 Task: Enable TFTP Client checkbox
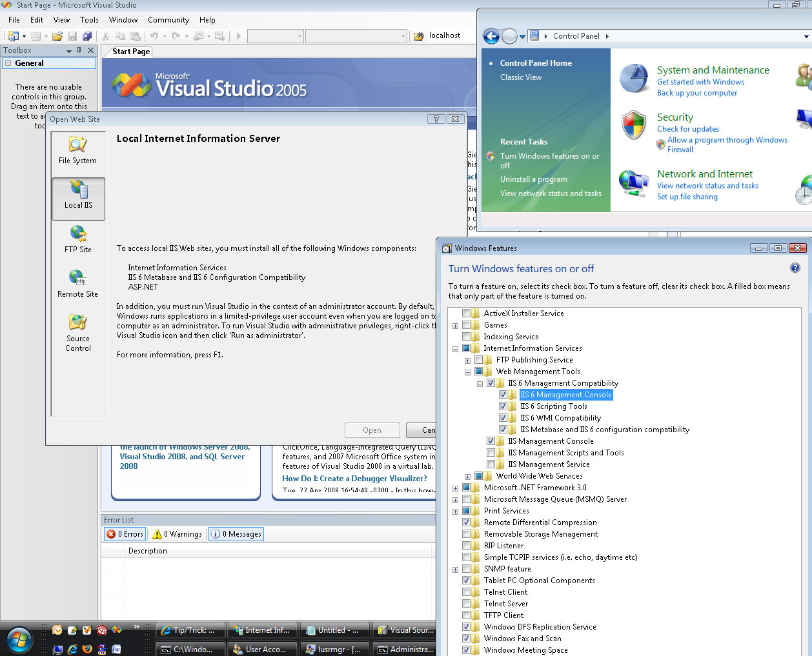(x=467, y=615)
